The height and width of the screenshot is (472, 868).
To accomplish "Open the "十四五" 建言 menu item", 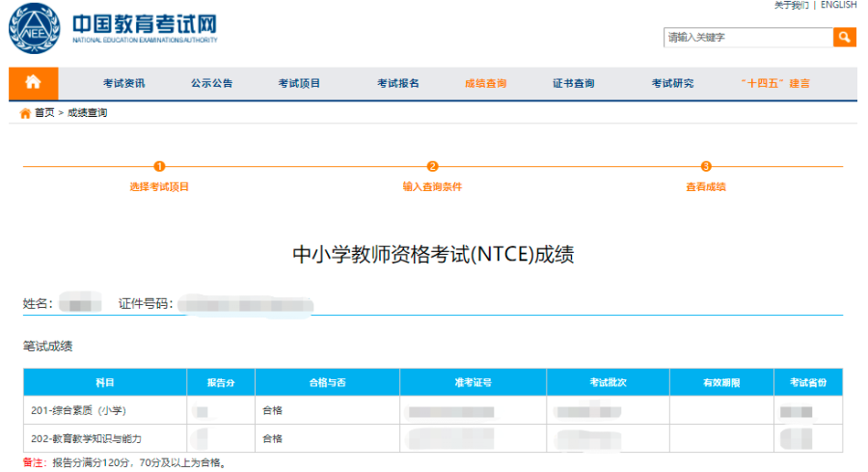I will tap(775, 84).
